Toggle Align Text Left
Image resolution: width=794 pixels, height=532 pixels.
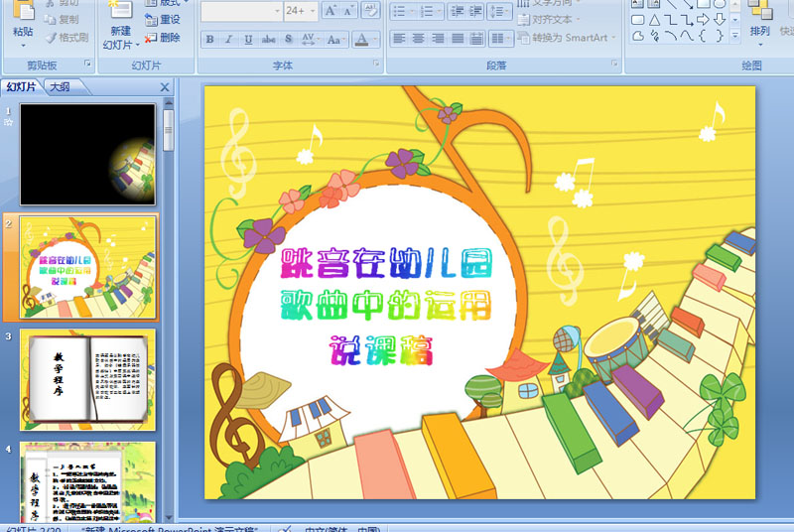[x=400, y=39]
